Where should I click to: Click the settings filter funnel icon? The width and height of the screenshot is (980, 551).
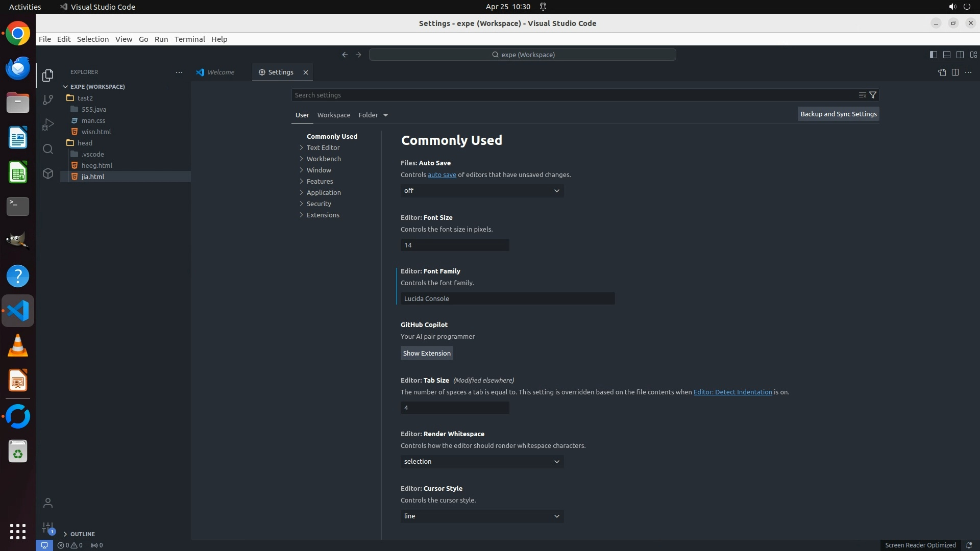pos(873,95)
